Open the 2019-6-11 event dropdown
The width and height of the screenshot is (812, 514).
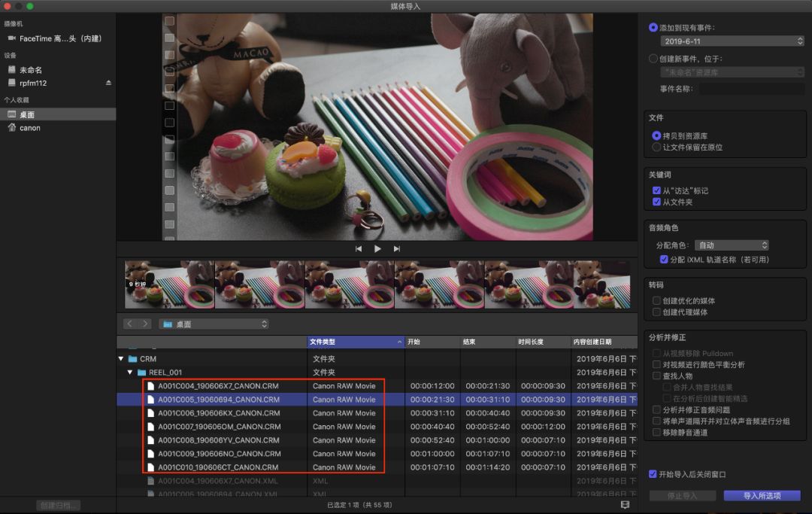tap(732, 41)
